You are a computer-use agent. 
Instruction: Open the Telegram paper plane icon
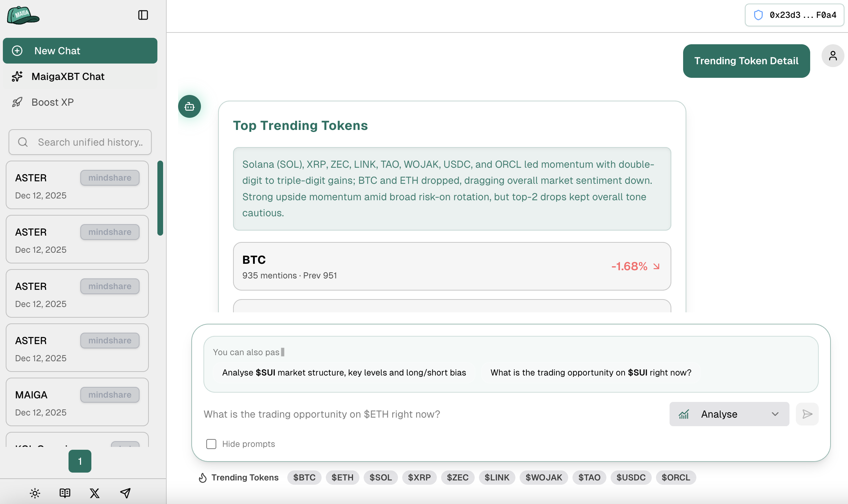(x=125, y=493)
